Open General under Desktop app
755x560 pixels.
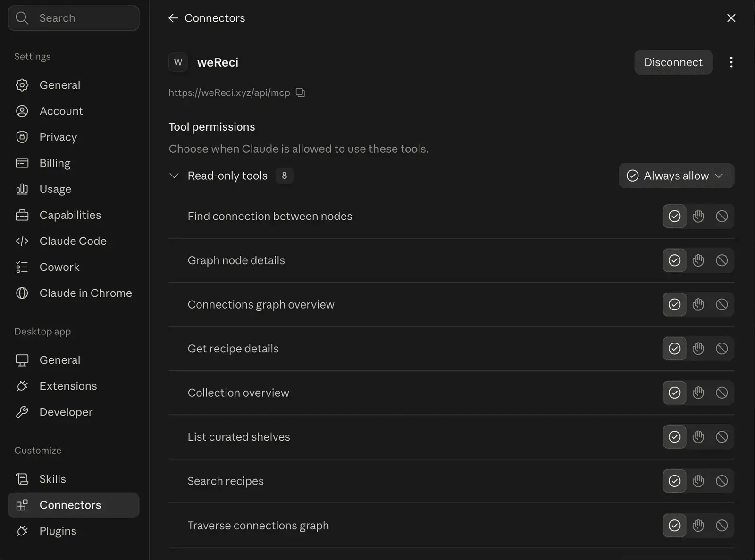[74, 360]
